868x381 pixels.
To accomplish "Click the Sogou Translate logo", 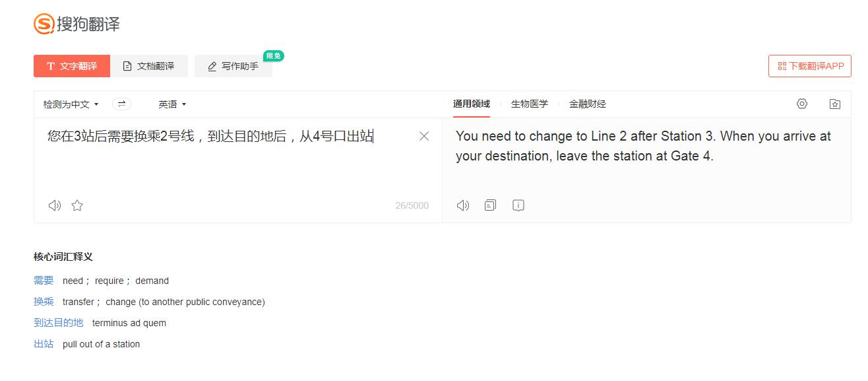I will point(77,24).
